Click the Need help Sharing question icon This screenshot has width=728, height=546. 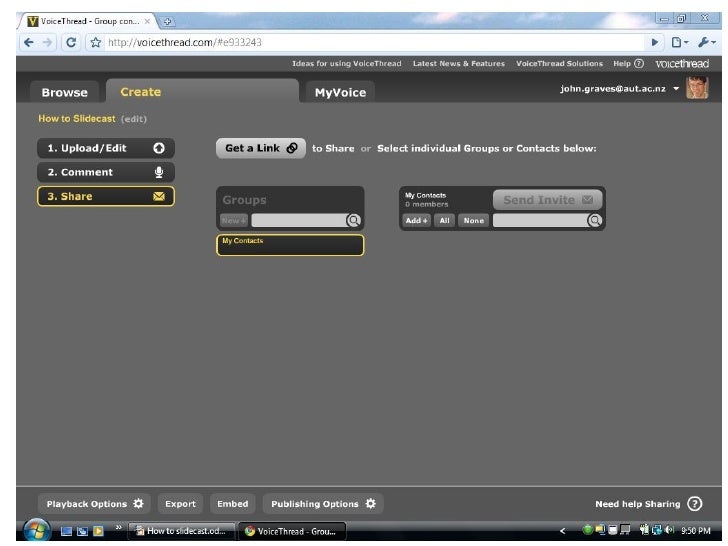(x=694, y=504)
